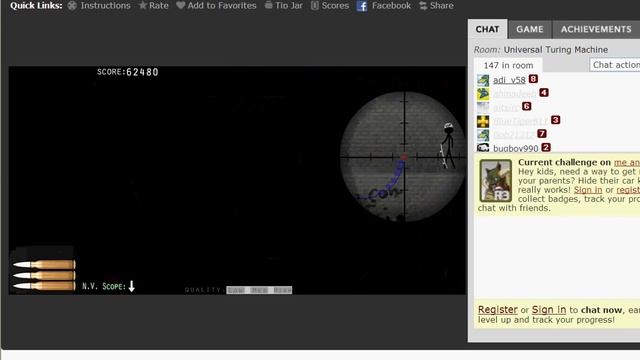This screenshot has height=360, width=640.
Task: Click the top bullet in ammo display
Action: [x=44, y=264]
